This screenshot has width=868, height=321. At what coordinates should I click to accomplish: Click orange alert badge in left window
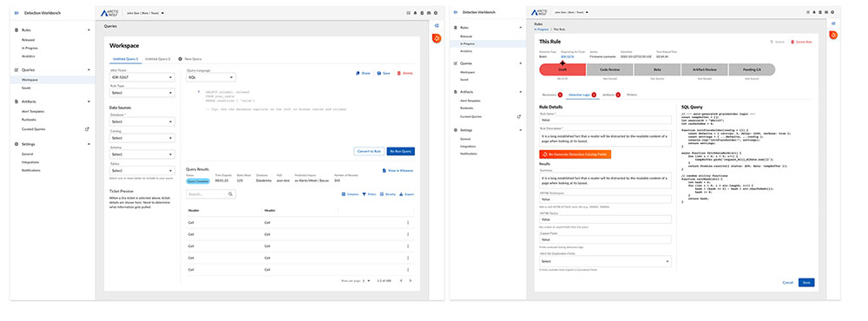(x=437, y=37)
